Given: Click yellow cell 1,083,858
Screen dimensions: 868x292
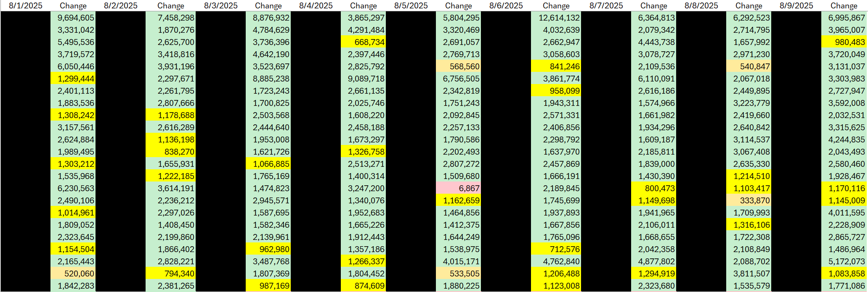Looking at the screenshot, I should coord(844,274).
